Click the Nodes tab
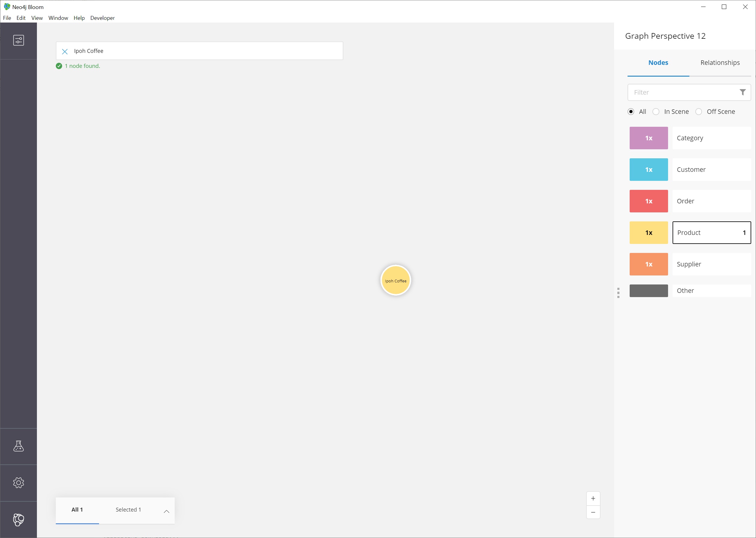The width and height of the screenshot is (756, 538). (658, 62)
